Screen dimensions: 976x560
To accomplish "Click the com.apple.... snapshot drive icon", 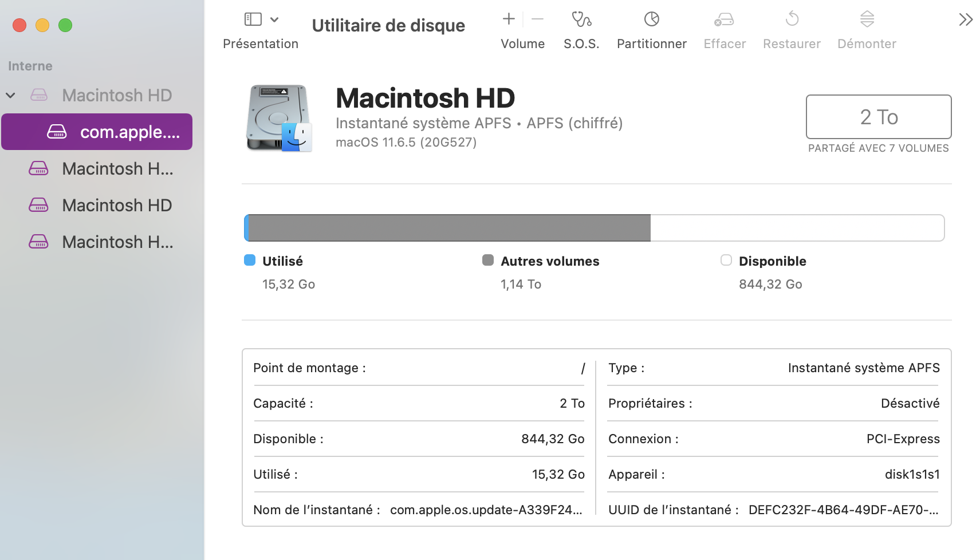I will (57, 132).
